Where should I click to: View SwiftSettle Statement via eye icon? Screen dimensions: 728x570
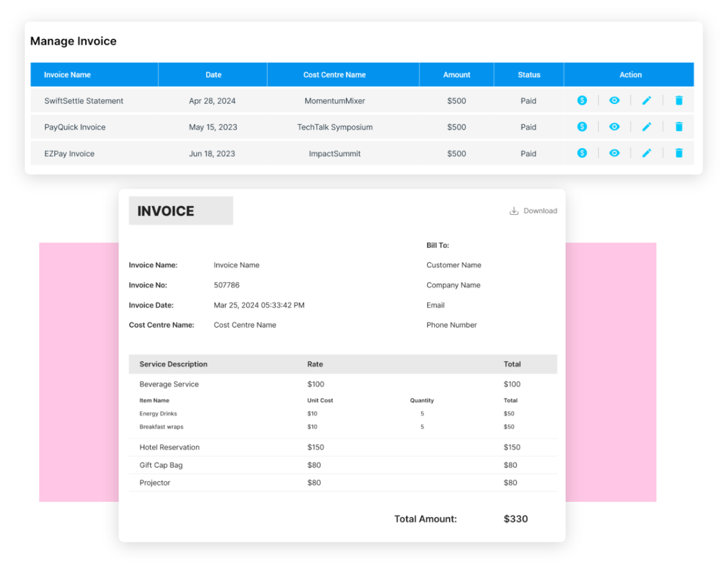pyautogui.click(x=614, y=101)
